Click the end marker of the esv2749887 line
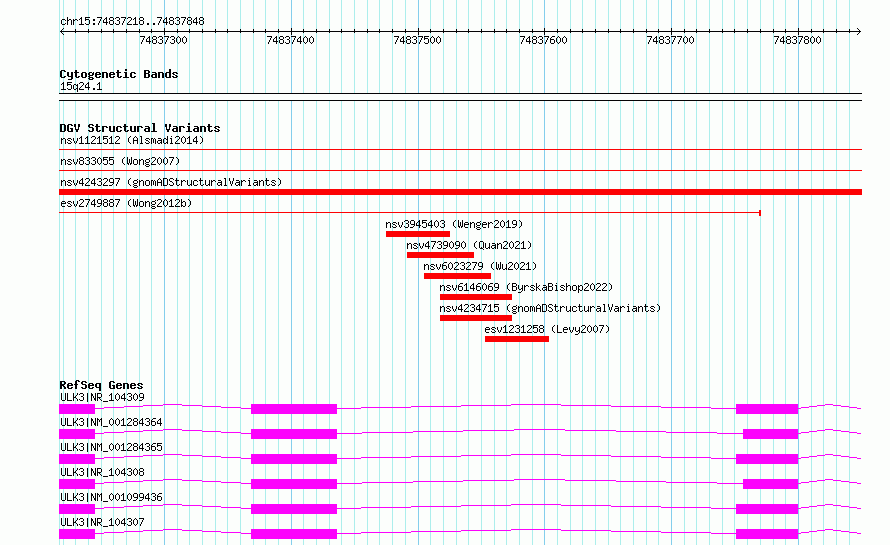 pyautogui.click(x=759, y=213)
